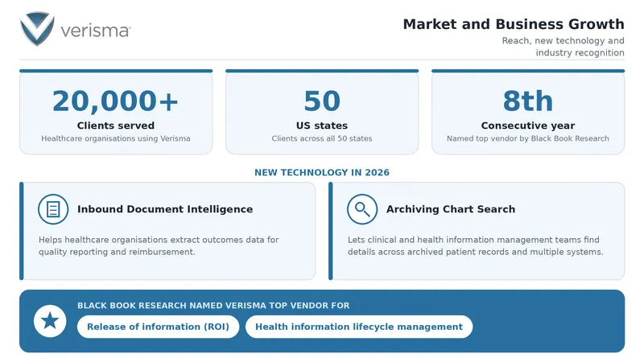
Task: Click Named top vendor by Black Book Research
Action: [x=528, y=138]
